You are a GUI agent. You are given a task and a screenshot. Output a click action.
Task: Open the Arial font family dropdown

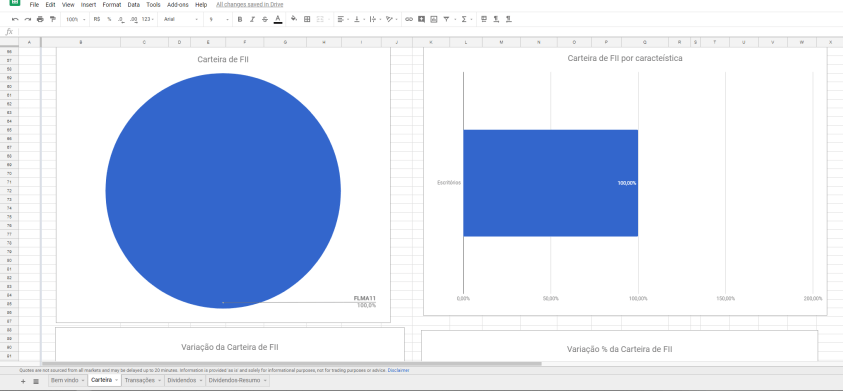[x=181, y=19]
